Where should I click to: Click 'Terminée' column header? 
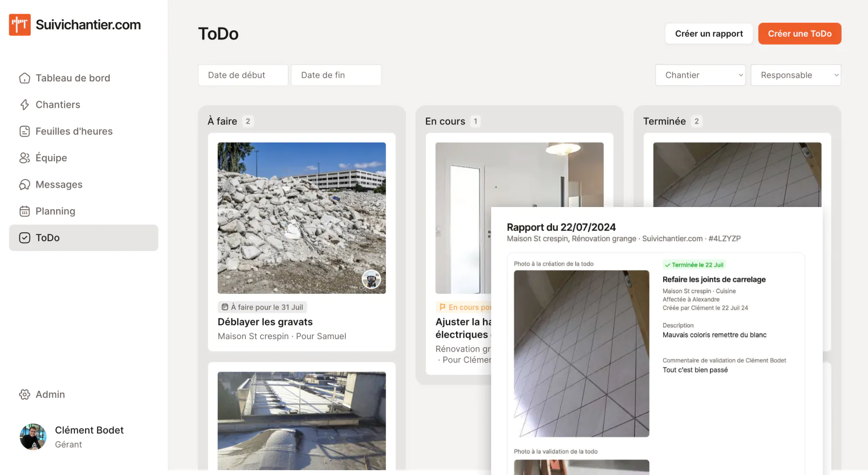tap(665, 121)
